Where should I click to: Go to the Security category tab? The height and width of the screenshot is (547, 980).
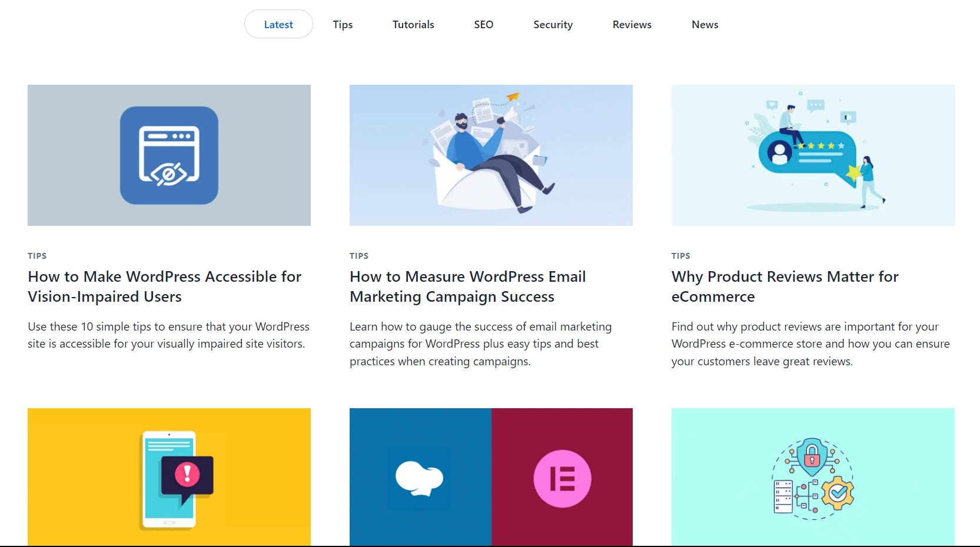click(x=553, y=24)
